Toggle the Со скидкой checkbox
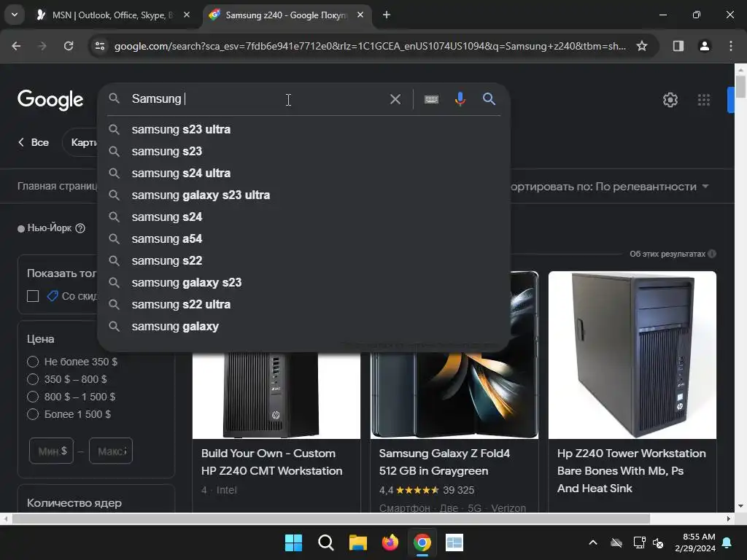Screen dimensions: 747x560 pyautogui.click(x=33, y=296)
